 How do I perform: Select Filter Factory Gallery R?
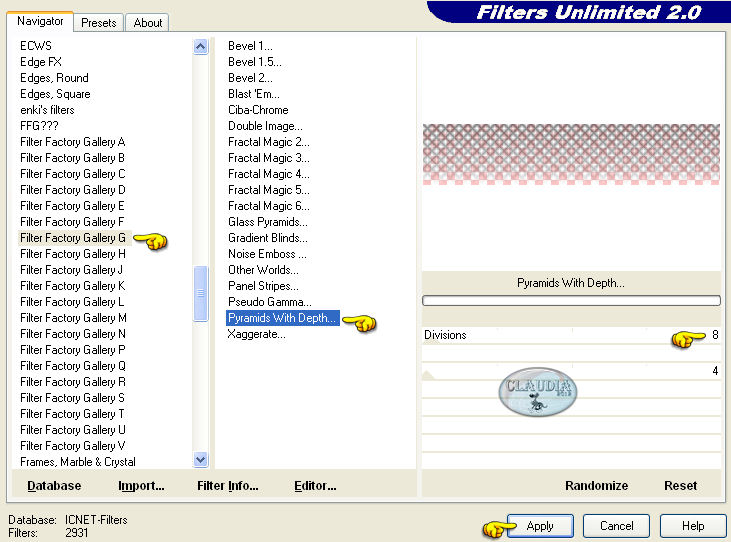(73, 382)
